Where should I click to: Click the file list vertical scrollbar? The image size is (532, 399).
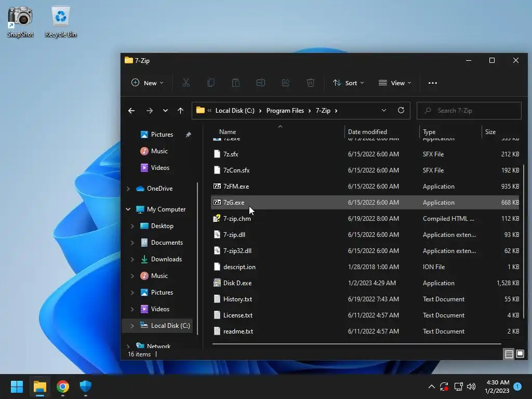[x=524, y=241]
